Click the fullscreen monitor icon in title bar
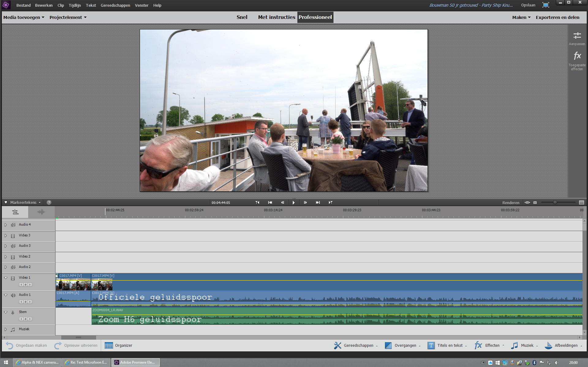 (546, 5)
